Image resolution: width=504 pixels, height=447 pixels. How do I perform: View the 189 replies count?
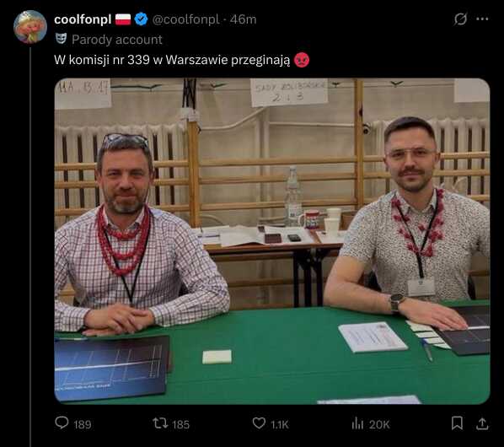pyautogui.click(x=83, y=425)
